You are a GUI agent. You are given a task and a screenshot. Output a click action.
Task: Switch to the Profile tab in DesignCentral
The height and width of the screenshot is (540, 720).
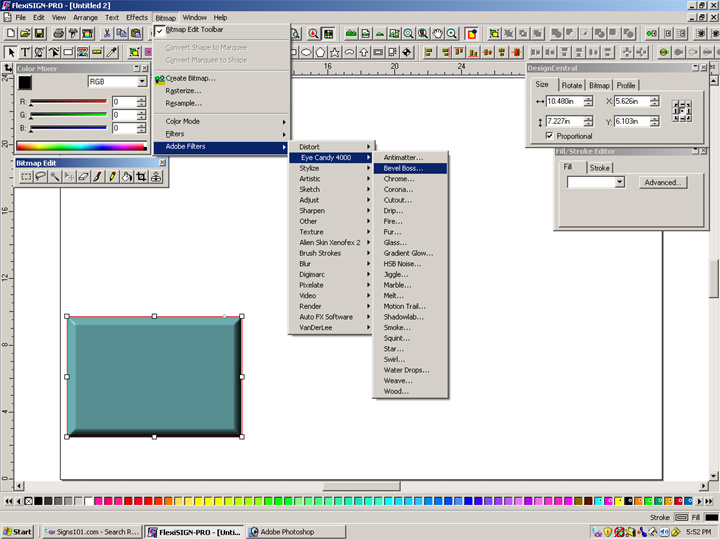[626, 85]
